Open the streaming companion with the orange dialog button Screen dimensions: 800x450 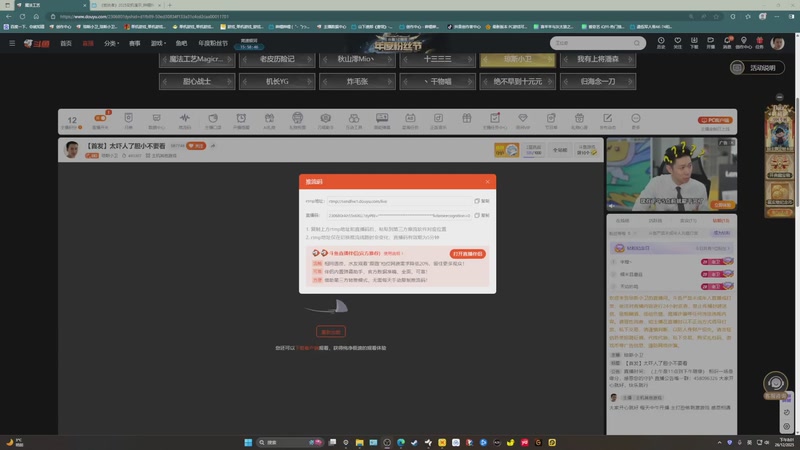(467, 254)
